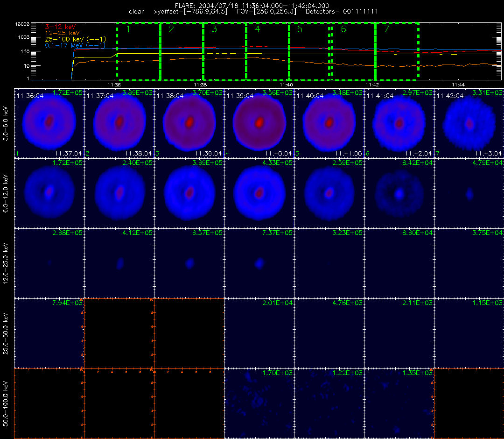Click the 11:43:04 end-time label
The height and width of the screenshot is (439, 504).
click(488, 154)
